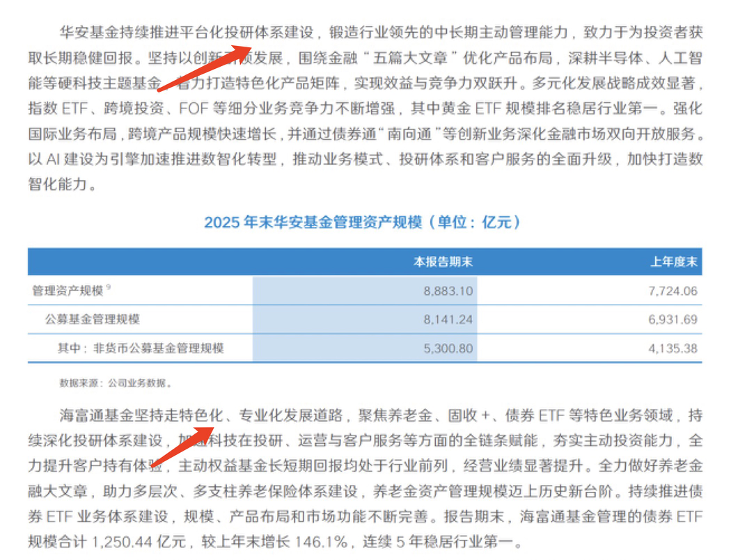The image size is (731, 560).
Task: Click the source note 数据来源：公司业务数据
Action: [x=115, y=382]
